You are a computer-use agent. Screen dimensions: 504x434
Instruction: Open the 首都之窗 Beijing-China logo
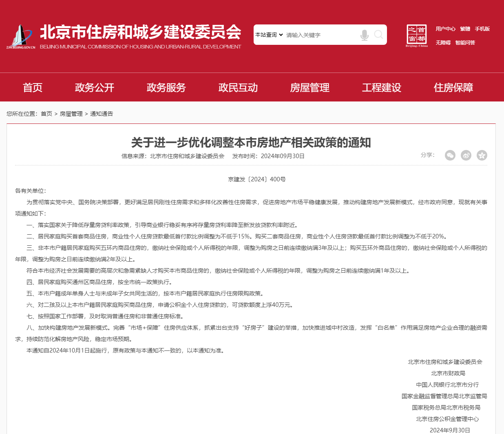tap(417, 36)
